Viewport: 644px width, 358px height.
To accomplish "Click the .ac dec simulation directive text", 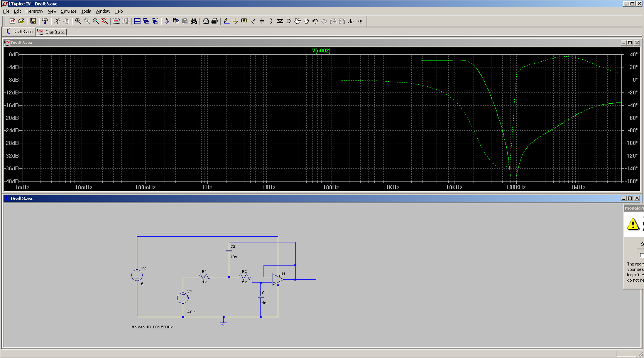I will click(x=152, y=327).
